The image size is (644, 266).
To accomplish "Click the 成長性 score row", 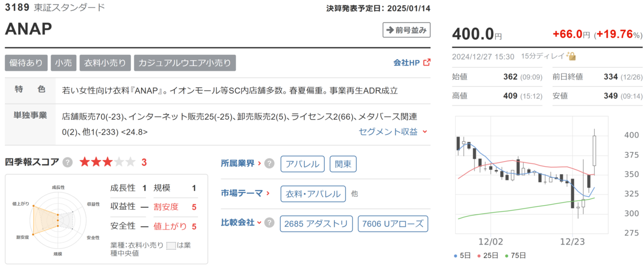I will click(x=129, y=188).
